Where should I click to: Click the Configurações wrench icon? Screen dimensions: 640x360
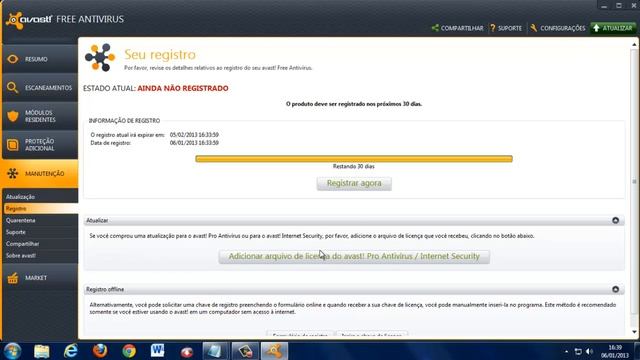533,28
